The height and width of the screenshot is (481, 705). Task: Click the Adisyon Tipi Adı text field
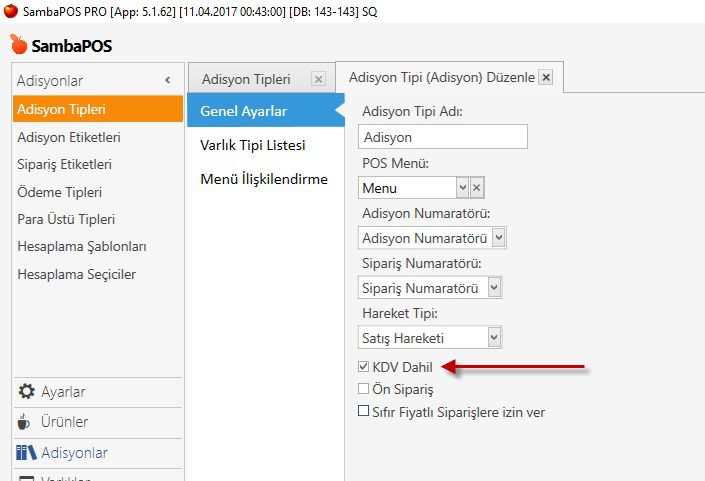coord(442,137)
